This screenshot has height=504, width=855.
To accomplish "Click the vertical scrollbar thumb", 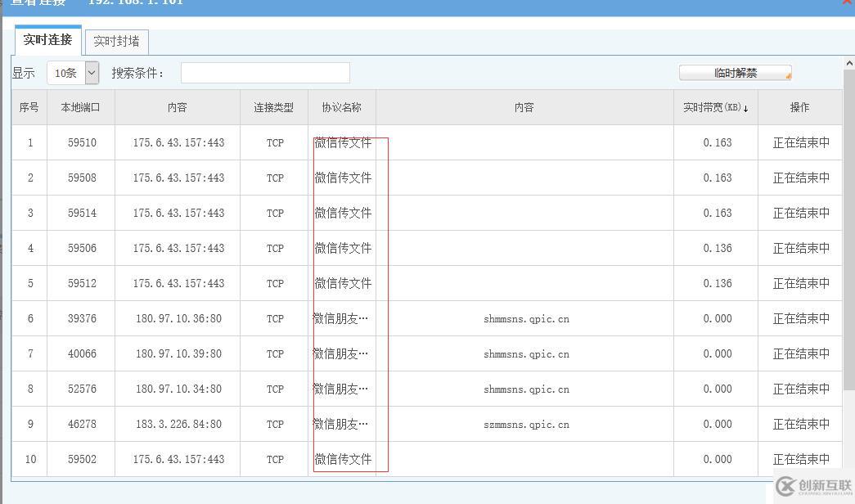I will point(849,229).
